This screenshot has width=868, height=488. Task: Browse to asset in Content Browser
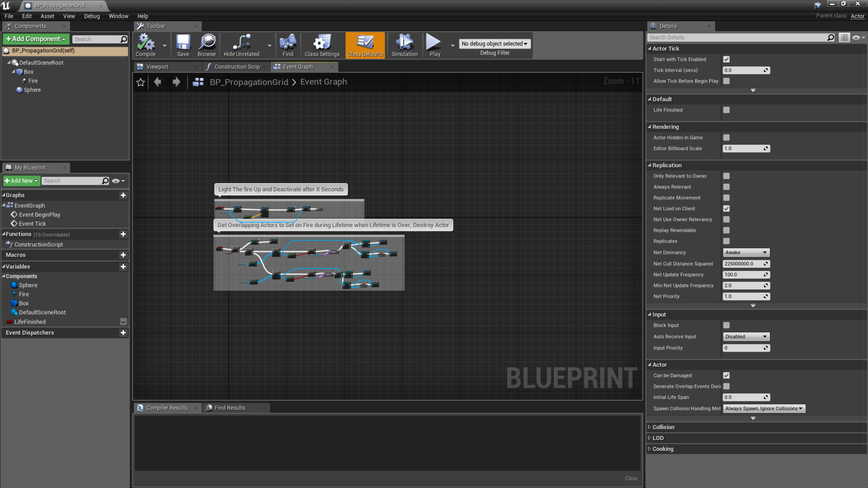point(207,45)
